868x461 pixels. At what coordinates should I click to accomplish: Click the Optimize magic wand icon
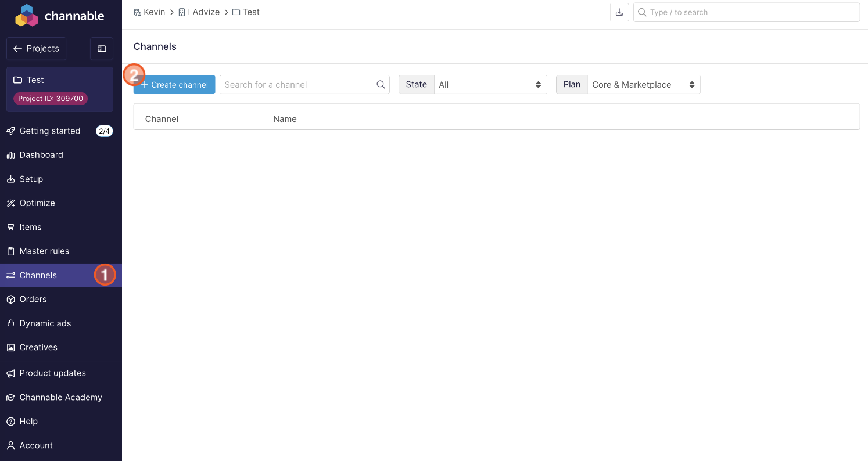(10, 203)
